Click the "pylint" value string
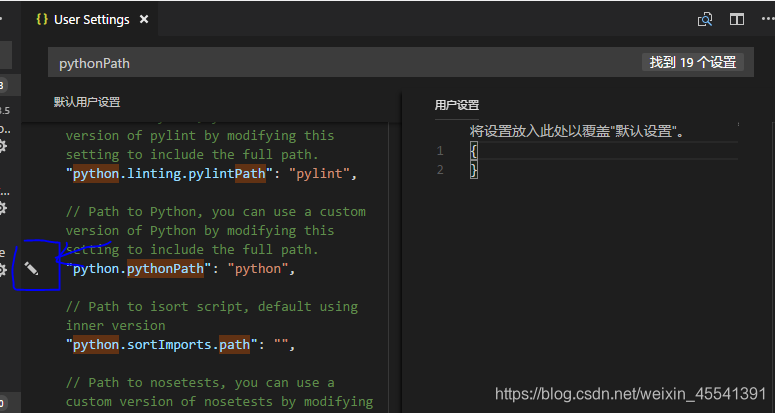 pyautogui.click(x=319, y=174)
